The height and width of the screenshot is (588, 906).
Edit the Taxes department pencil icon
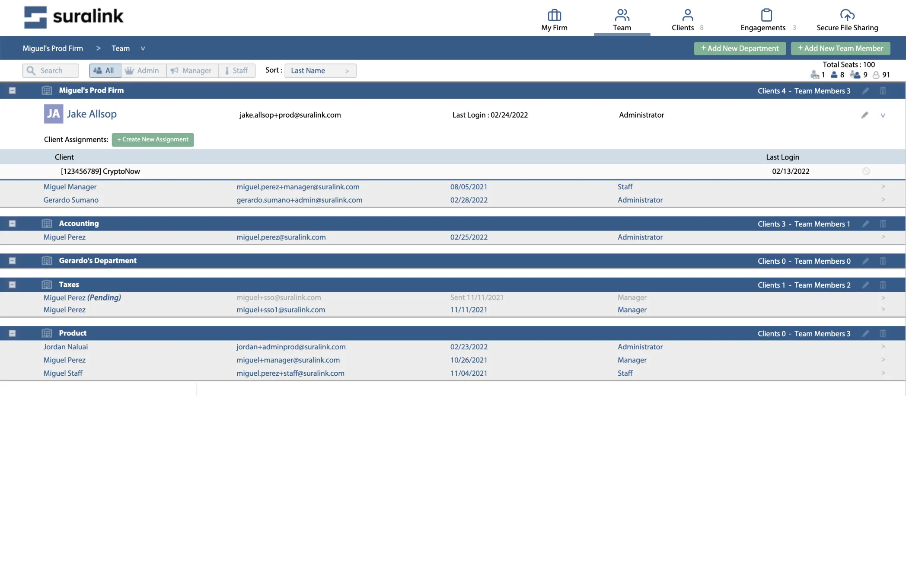click(865, 285)
